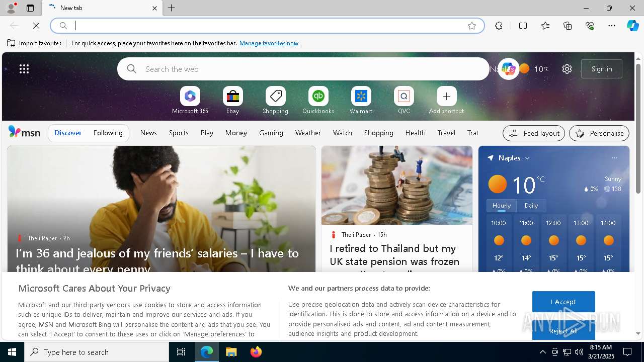Open Manage favorites now link
The height and width of the screenshot is (362, 644).
point(269,43)
